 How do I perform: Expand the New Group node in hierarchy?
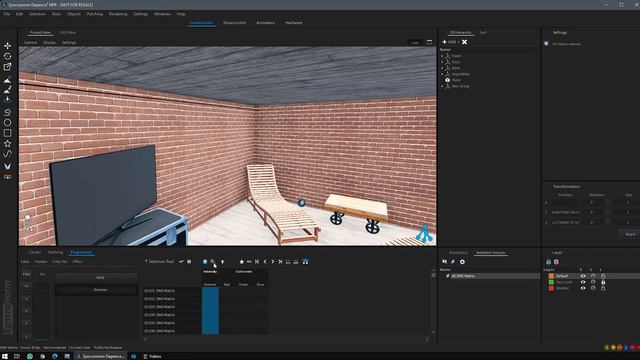[442, 86]
